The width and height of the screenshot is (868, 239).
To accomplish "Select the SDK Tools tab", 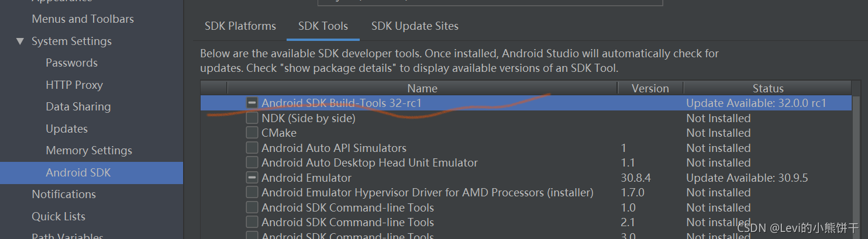I will point(323,26).
